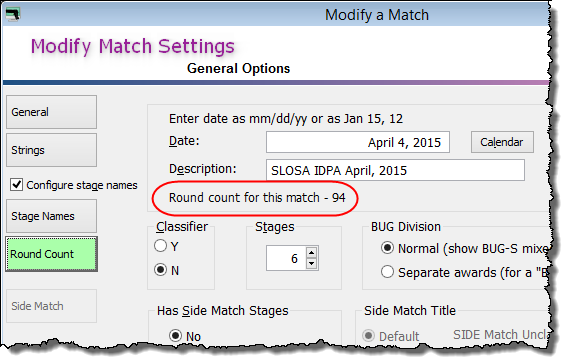
Task: Select Classifier Y radio button
Action: [160, 246]
